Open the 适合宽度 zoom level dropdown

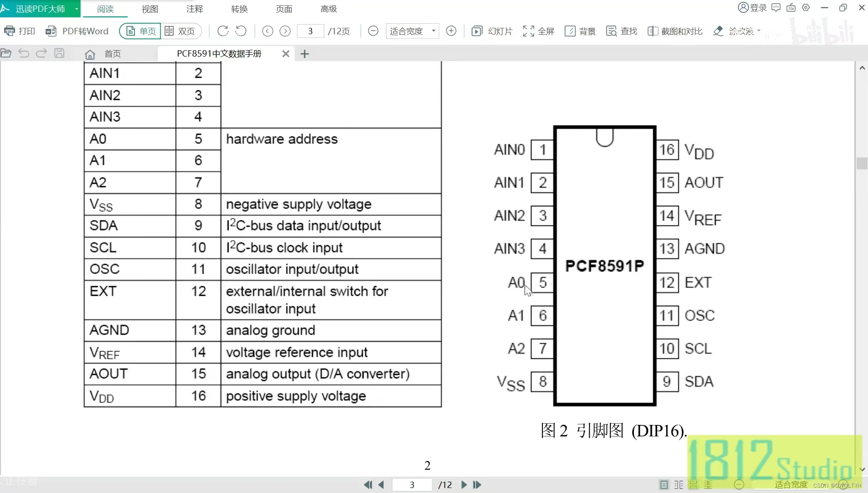click(x=412, y=31)
